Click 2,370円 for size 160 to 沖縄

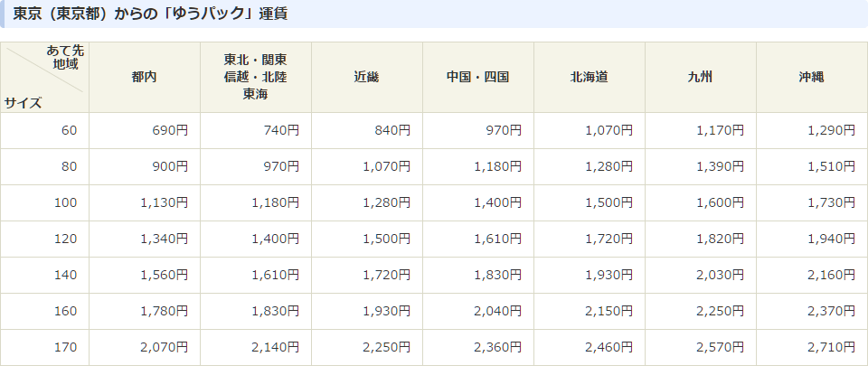(x=832, y=311)
